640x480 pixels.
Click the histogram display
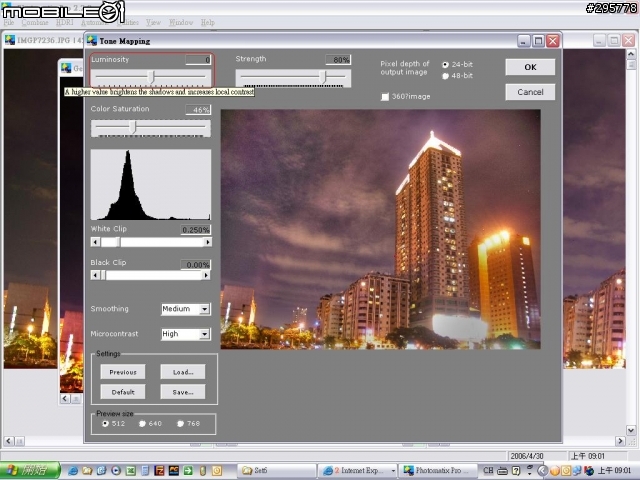[151, 184]
